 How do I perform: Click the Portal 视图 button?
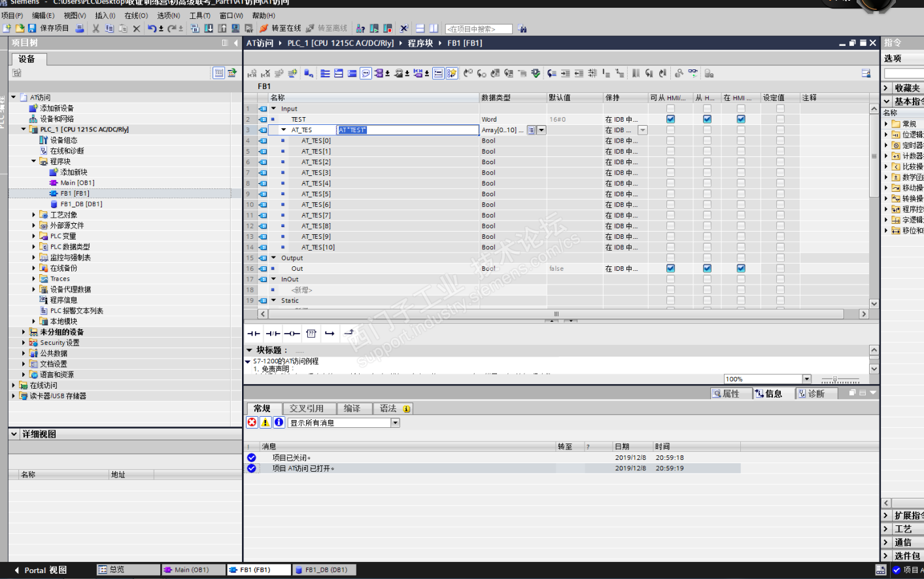pyautogui.click(x=41, y=570)
